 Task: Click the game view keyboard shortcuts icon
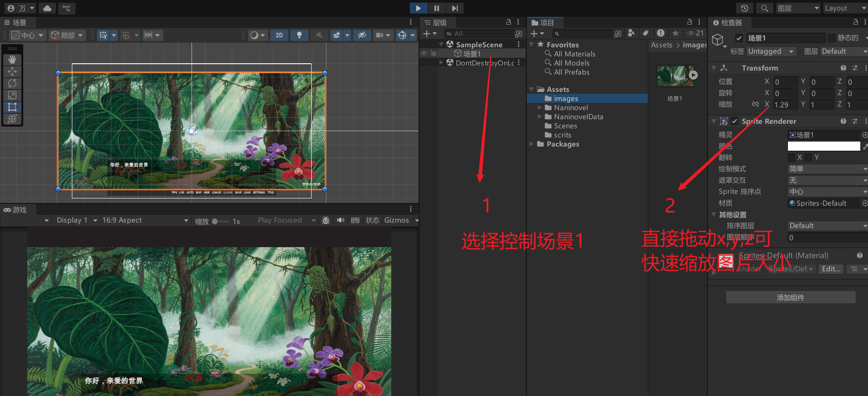[355, 220]
